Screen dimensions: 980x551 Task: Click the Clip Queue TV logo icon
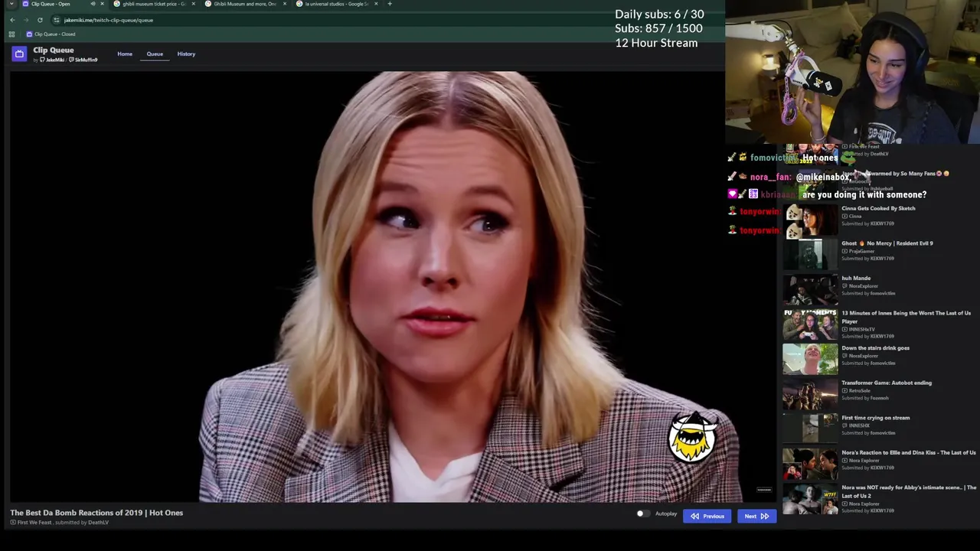19,54
